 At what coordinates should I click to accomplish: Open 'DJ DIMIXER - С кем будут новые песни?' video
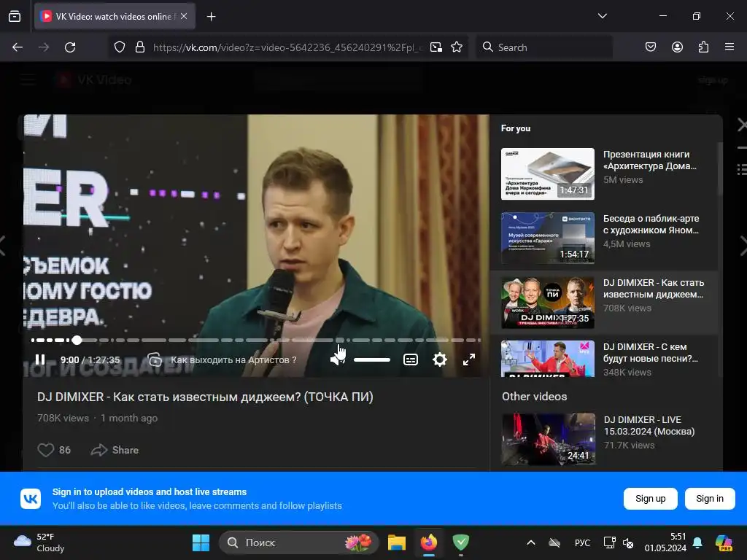point(605,359)
